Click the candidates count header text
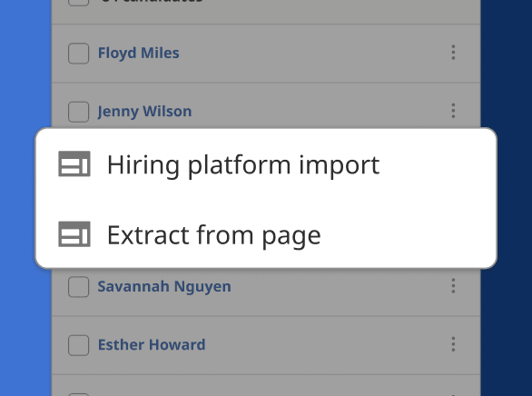Image resolution: width=532 pixels, height=396 pixels. tap(152, 2)
